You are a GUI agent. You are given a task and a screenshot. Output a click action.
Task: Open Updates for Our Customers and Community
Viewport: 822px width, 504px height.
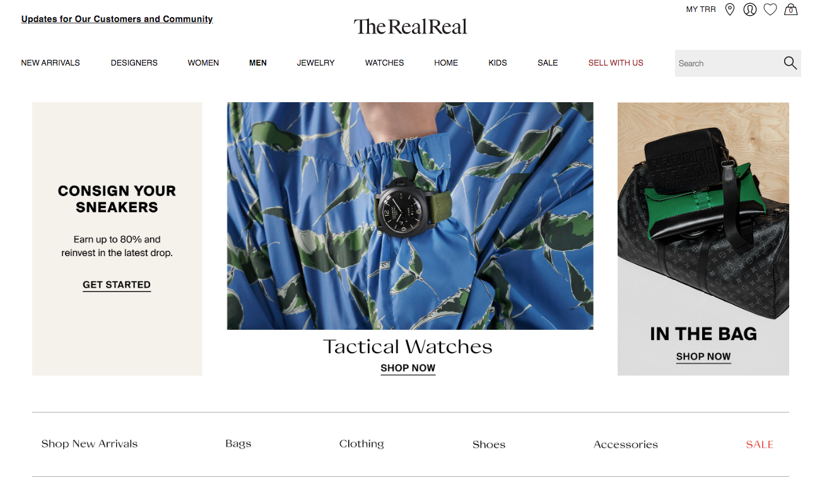(x=117, y=19)
